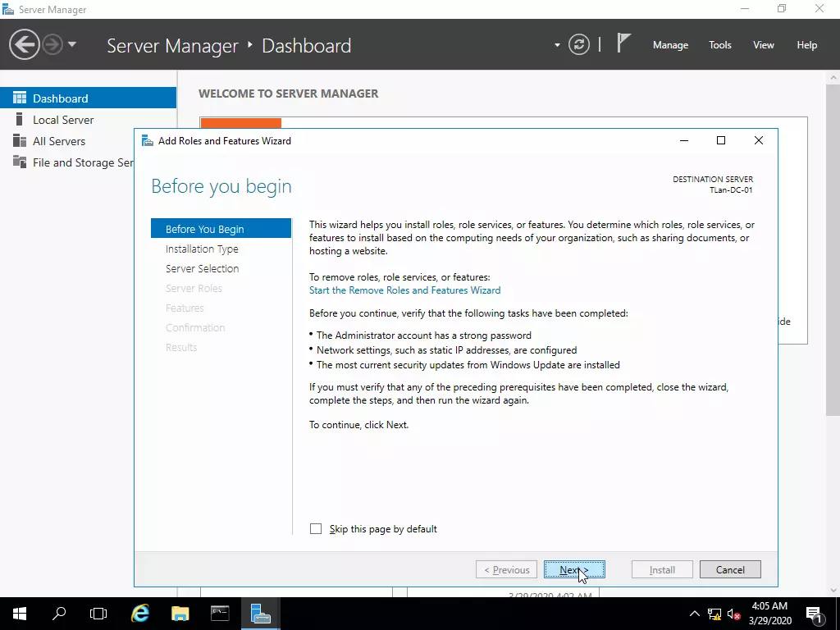Open the View menu

click(764, 45)
